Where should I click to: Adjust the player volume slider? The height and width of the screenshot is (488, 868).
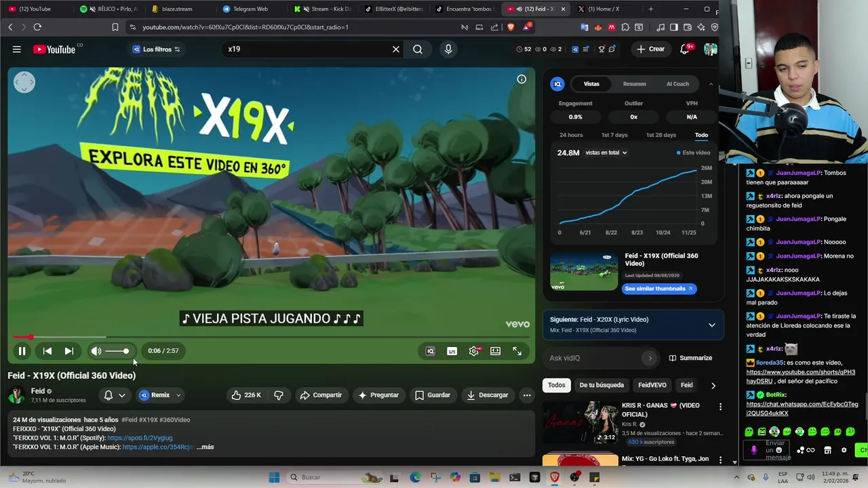click(x=117, y=351)
